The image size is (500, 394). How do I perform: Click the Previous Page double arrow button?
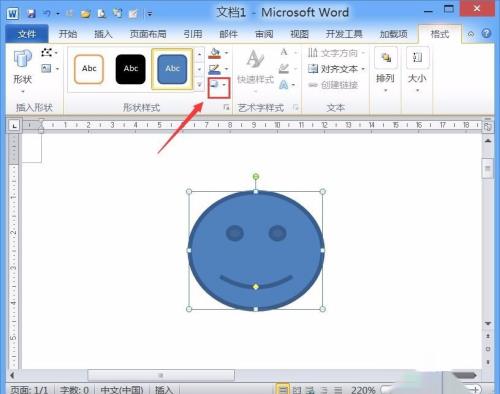click(x=488, y=336)
